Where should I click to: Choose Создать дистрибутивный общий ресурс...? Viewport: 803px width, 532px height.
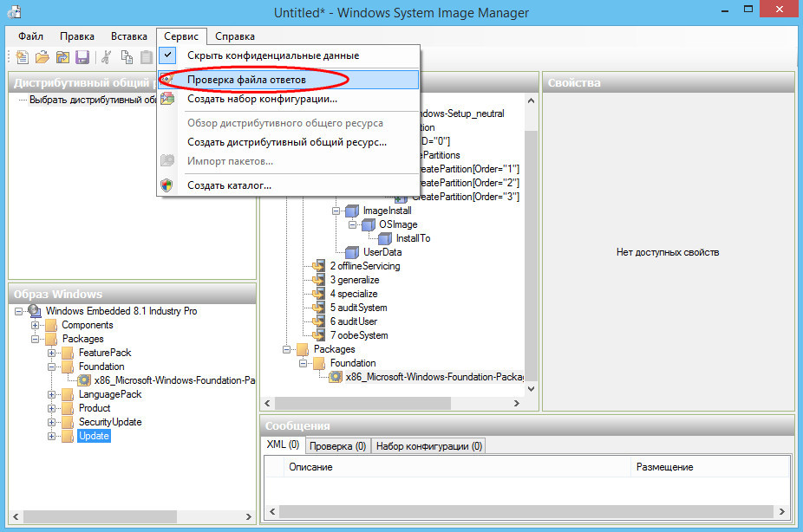288,142
